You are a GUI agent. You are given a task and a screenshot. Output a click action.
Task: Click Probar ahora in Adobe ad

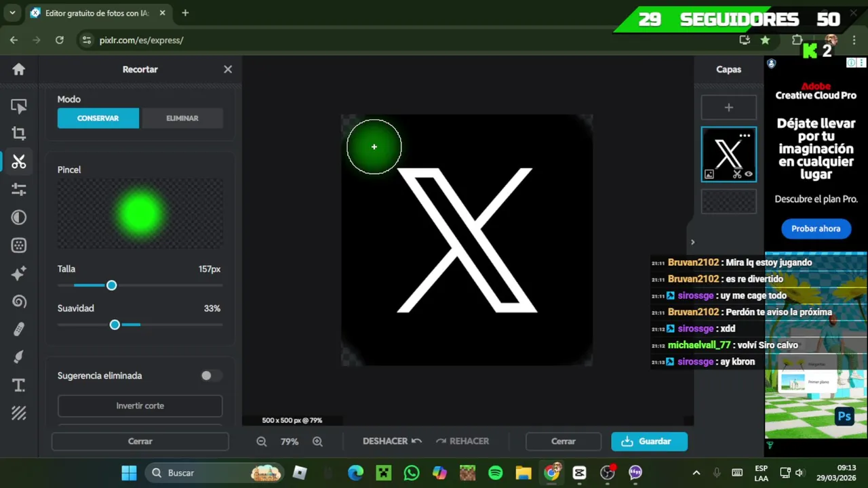[816, 228]
